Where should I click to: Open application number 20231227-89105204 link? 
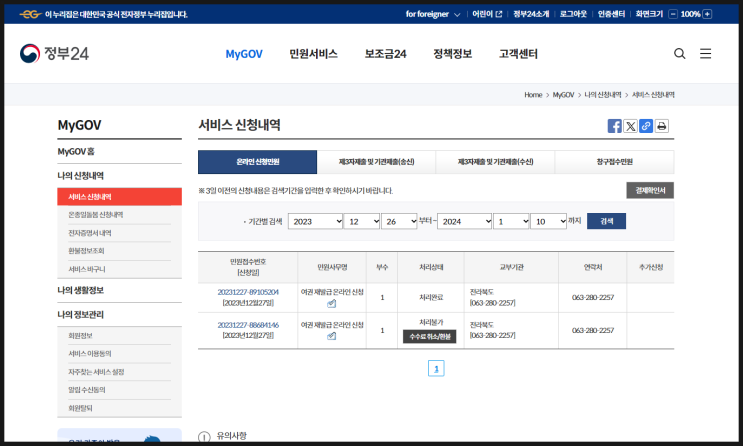point(248,292)
